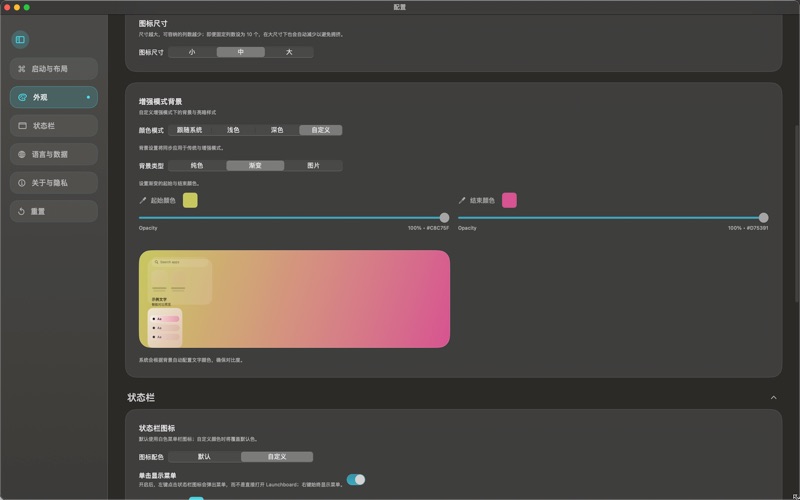Screen dimensions: 800x500
Task: Open the pink 结束颜色 swatch
Action: (x=509, y=201)
